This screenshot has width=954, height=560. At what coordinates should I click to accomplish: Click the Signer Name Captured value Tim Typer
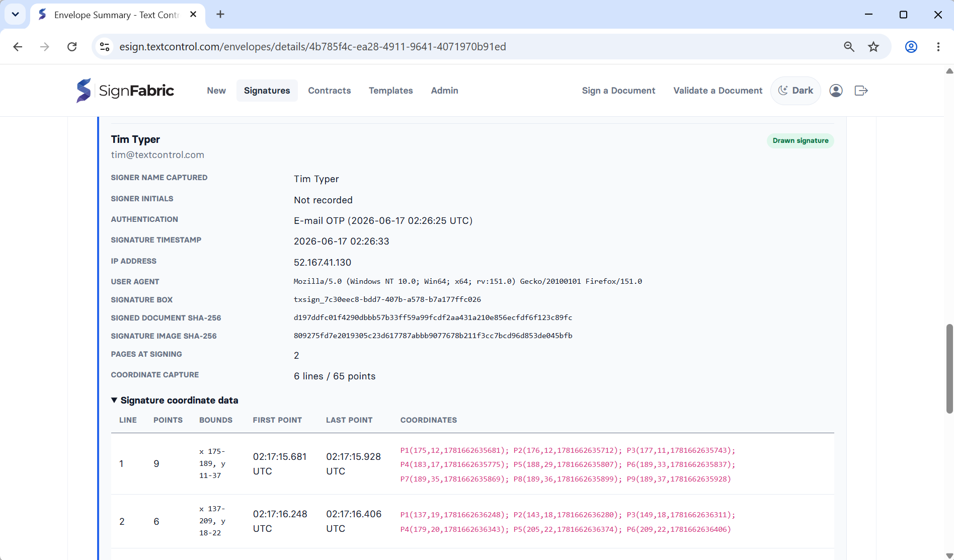click(x=316, y=179)
